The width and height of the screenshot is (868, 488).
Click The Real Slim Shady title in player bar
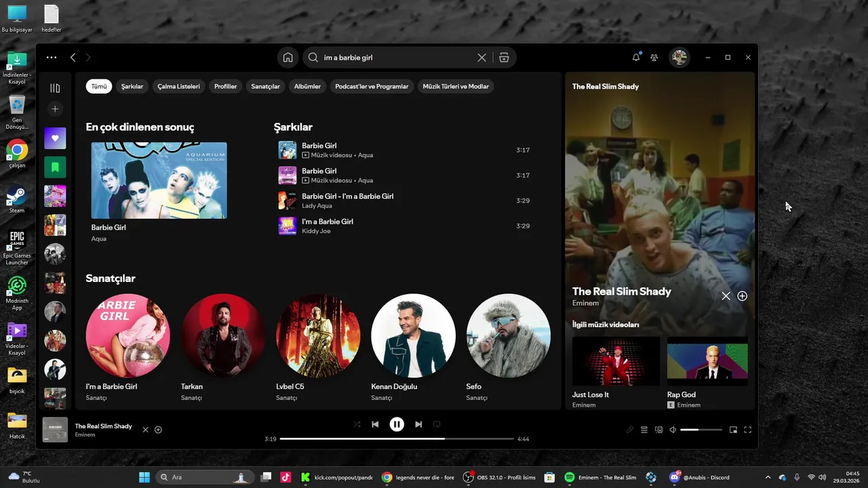point(104,426)
